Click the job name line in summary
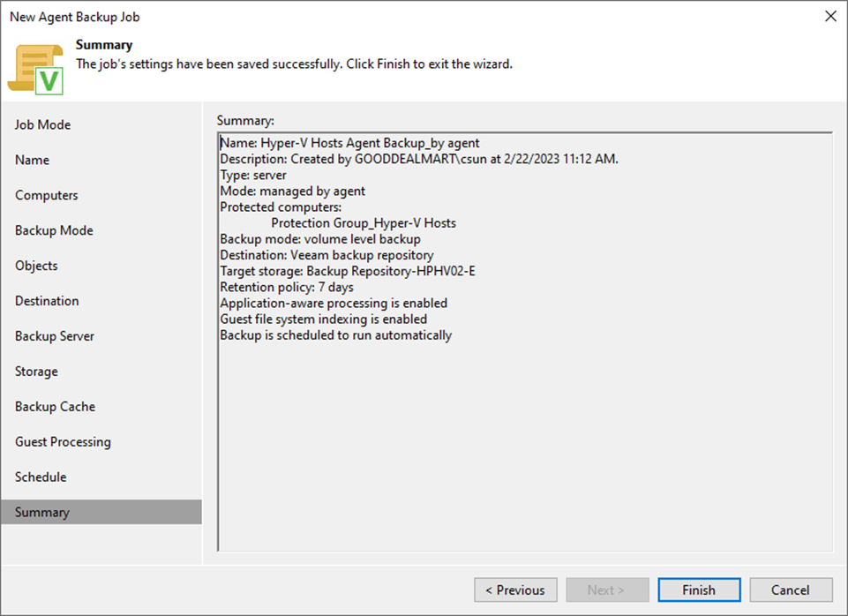 pyautogui.click(x=350, y=143)
